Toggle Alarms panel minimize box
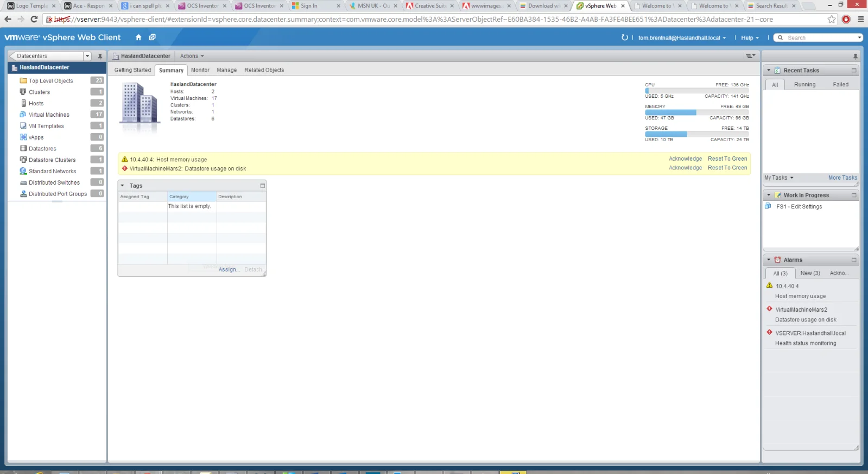Screen dimensions: 868x474 [854, 260]
